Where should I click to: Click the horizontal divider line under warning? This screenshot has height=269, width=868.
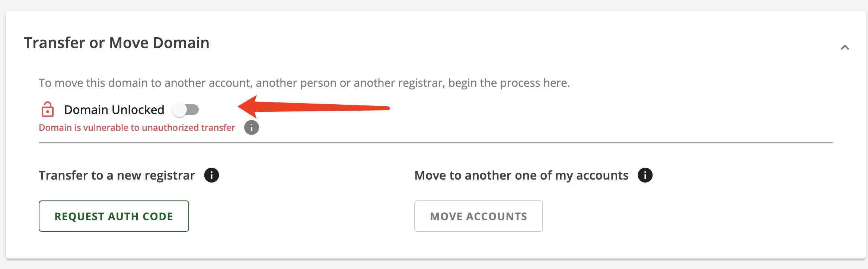pyautogui.click(x=435, y=143)
